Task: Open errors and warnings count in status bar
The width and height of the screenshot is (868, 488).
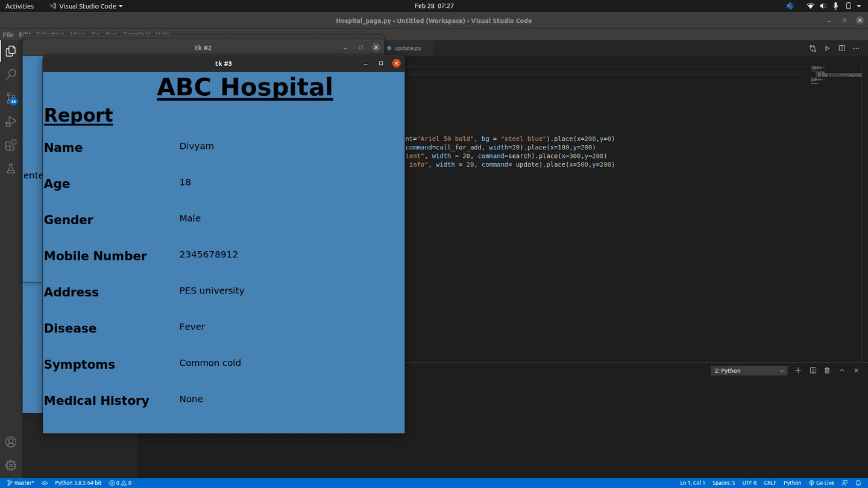Action: [x=120, y=483]
